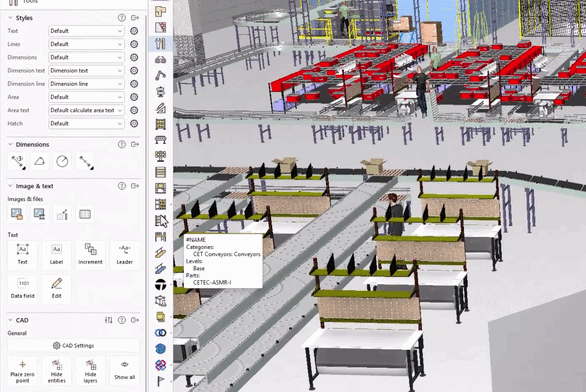Viewport: 586px width, 392px height.
Task: Click Hide entities button
Action: [56, 371]
